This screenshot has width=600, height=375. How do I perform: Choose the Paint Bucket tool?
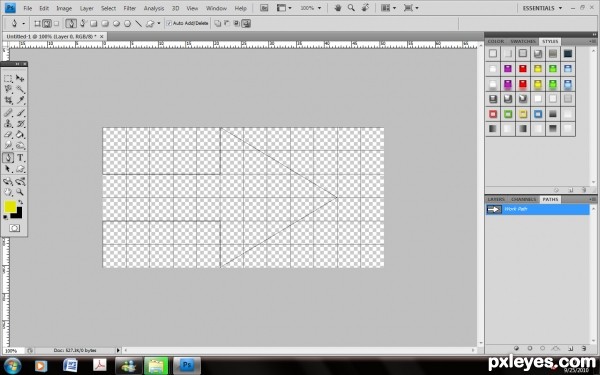pos(20,135)
